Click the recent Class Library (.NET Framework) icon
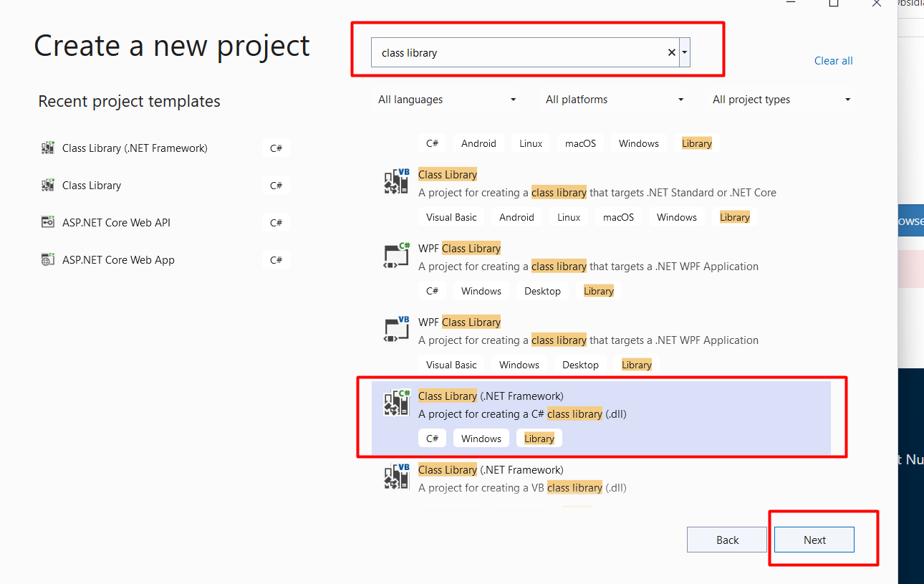This screenshot has width=924, height=584. tap(48, 148)
